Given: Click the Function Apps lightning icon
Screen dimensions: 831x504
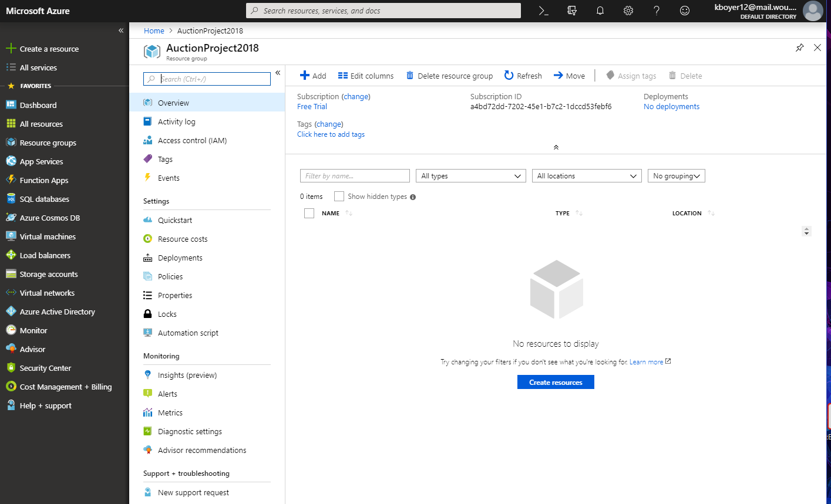Looking at the screenshot, I should [x=11, y=180].
